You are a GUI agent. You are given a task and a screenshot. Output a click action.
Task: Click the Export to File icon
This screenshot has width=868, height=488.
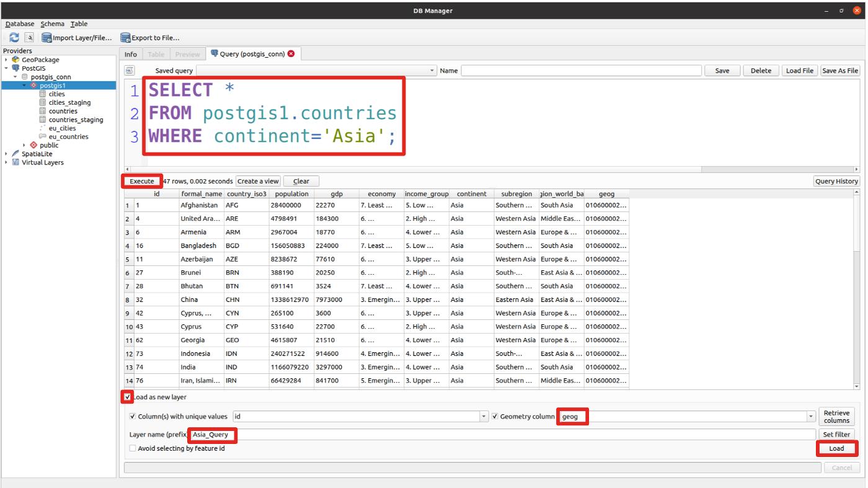(x=128, y=38)
